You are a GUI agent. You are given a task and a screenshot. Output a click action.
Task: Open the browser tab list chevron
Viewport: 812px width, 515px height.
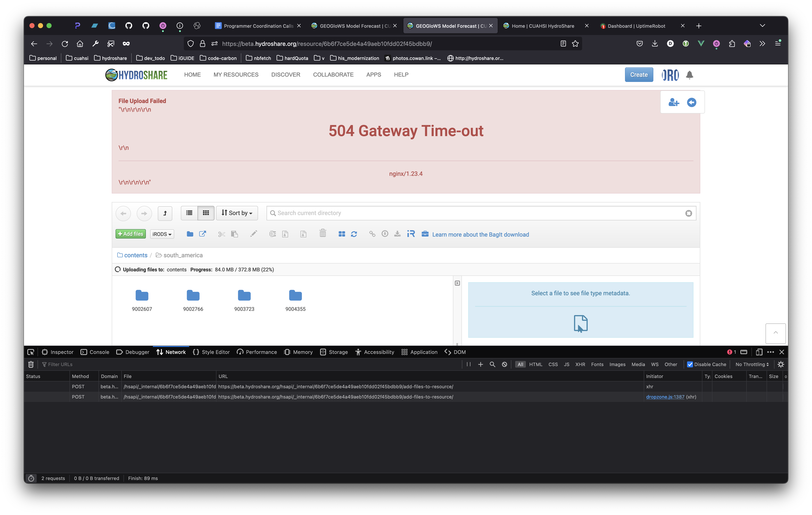pos(762,26)
